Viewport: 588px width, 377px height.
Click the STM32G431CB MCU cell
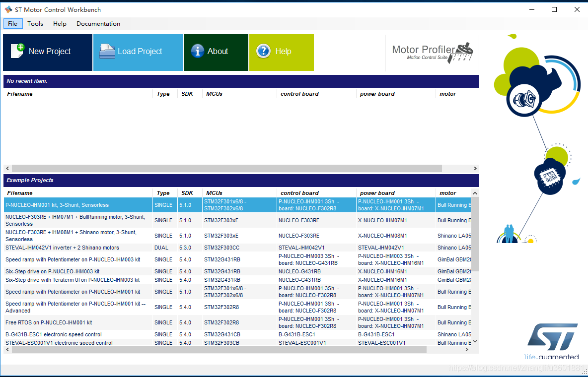tap(239, 334)
